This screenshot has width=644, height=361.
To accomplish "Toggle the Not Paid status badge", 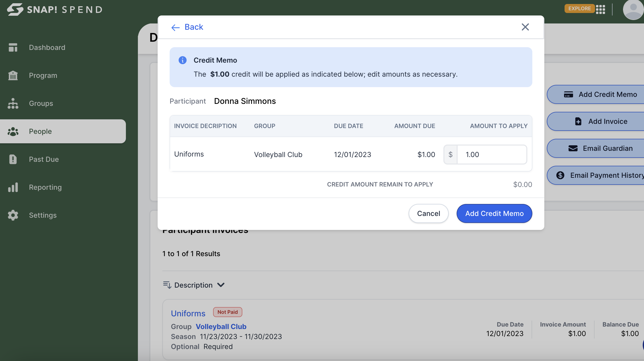I will [227, 312].
